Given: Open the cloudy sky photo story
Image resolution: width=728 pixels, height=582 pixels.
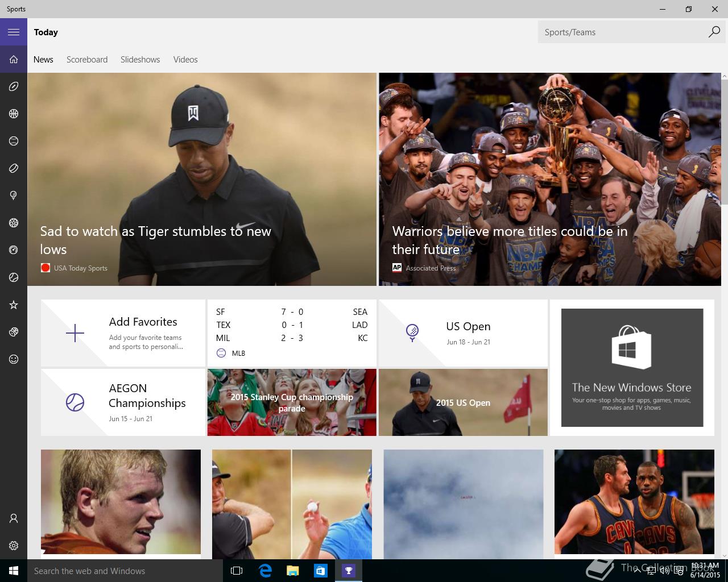Looking at the screenshot, I should point(464,504).
